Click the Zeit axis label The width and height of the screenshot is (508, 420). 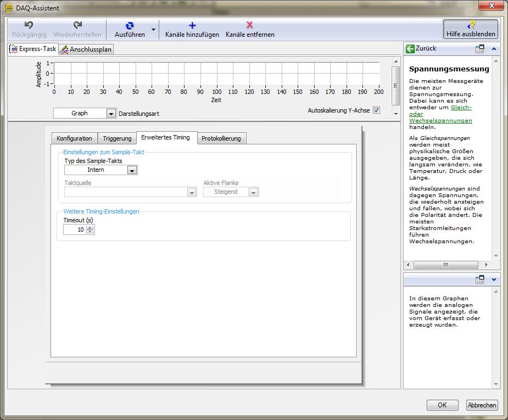[216, 100]
